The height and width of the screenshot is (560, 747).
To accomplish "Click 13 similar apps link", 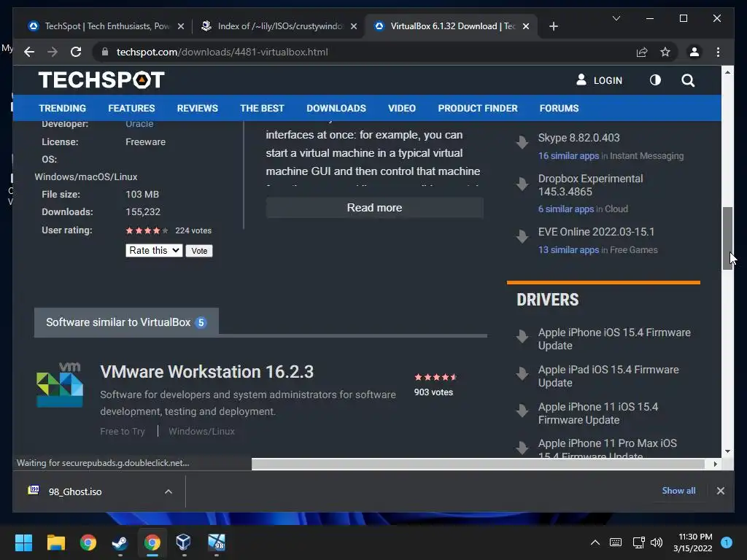I will pyautogui.click(x=568, y=250).
